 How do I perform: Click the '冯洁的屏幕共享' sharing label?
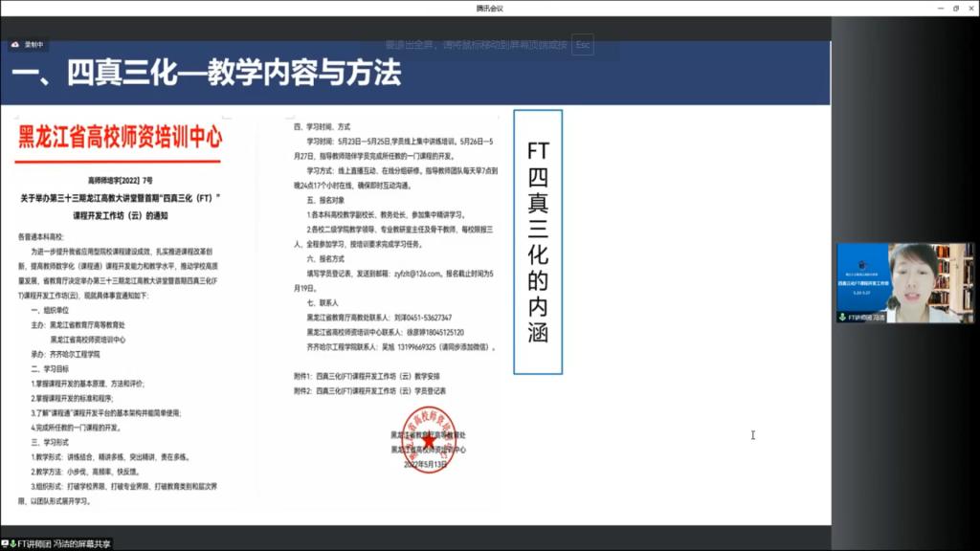tap(80, 543)
